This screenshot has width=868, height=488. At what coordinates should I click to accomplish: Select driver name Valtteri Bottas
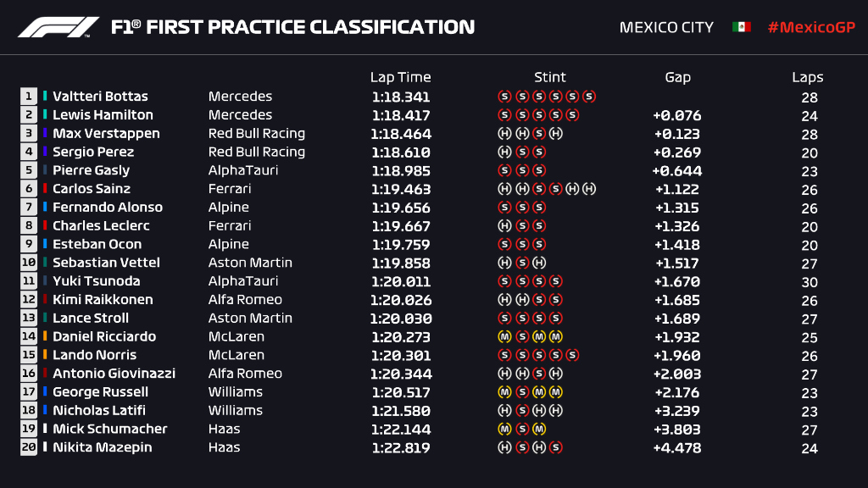click(x=100, y=97)
